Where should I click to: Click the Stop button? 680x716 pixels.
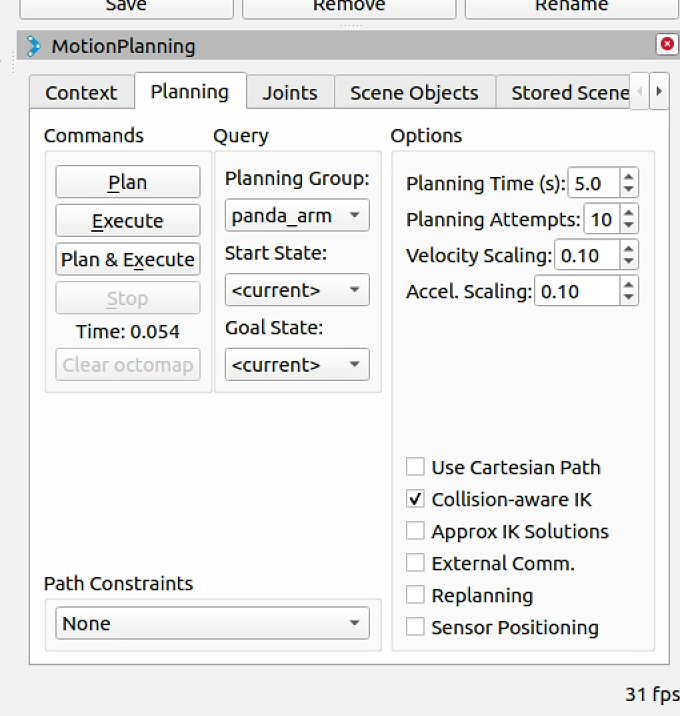(x=128, y=298)
